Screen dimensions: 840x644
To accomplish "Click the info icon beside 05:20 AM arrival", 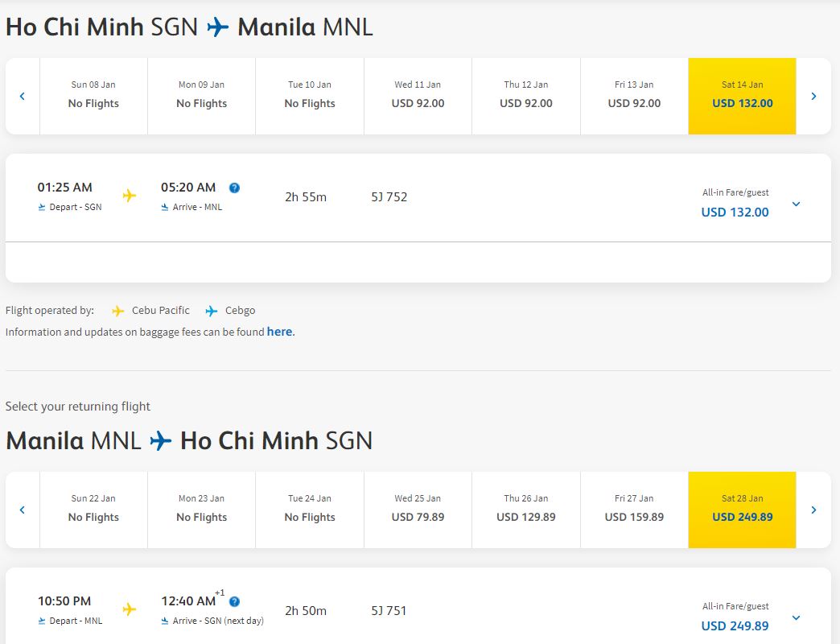I will (234, 188).
